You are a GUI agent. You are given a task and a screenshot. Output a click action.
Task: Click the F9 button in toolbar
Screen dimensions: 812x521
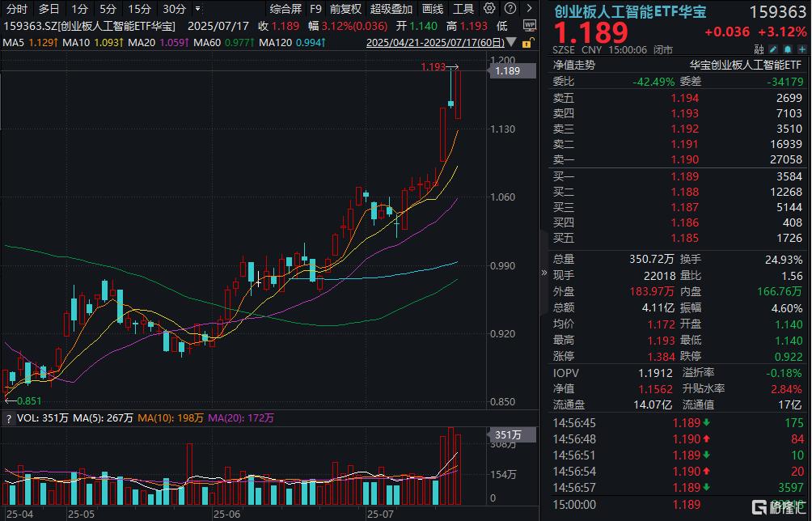point(315,9)
